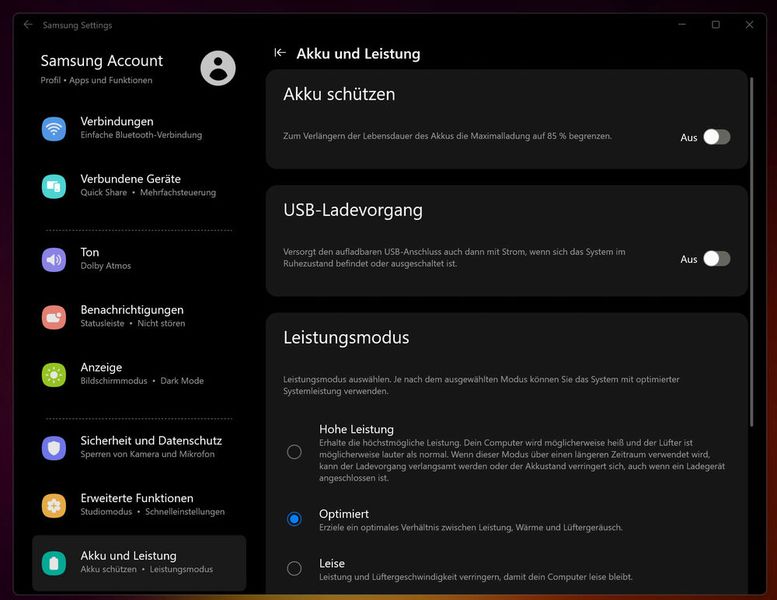777x600 pixels.
Task: Click Profil • Apps und Funktionen subtitle
Action: (97, 80)
